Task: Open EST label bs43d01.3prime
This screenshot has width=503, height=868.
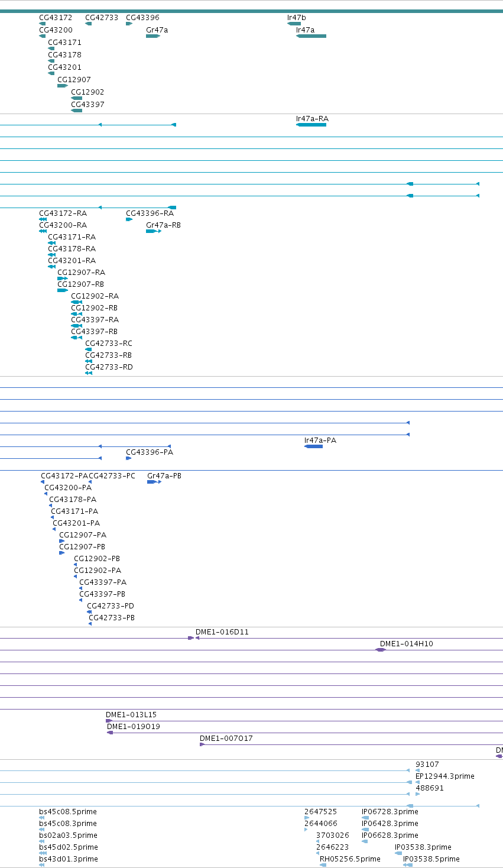Action: click(69, 859)
